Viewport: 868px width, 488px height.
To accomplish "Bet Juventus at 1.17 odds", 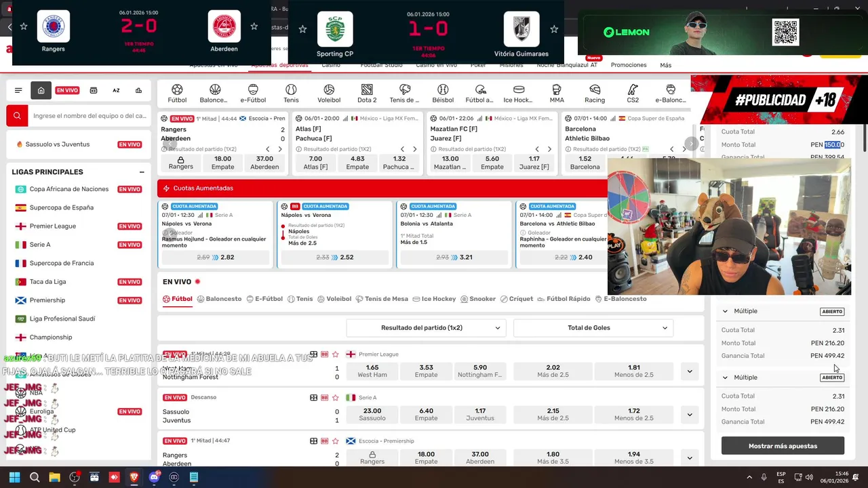I will coord(480,415).
